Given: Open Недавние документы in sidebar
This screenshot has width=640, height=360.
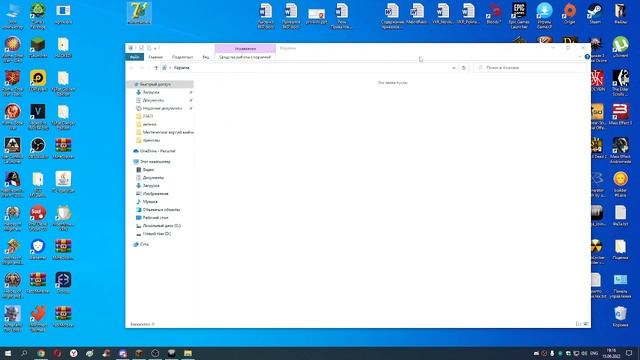Looking at the screenshot, I should click(x=162, y=108).
